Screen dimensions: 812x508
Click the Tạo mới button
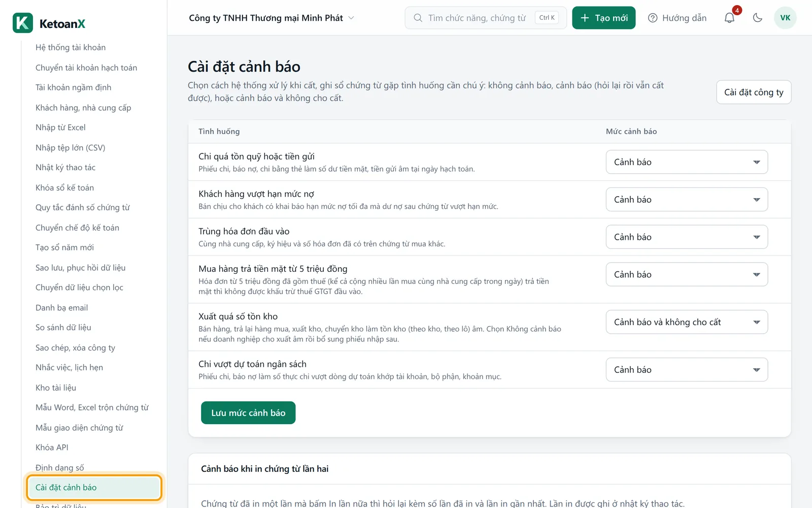604,18
